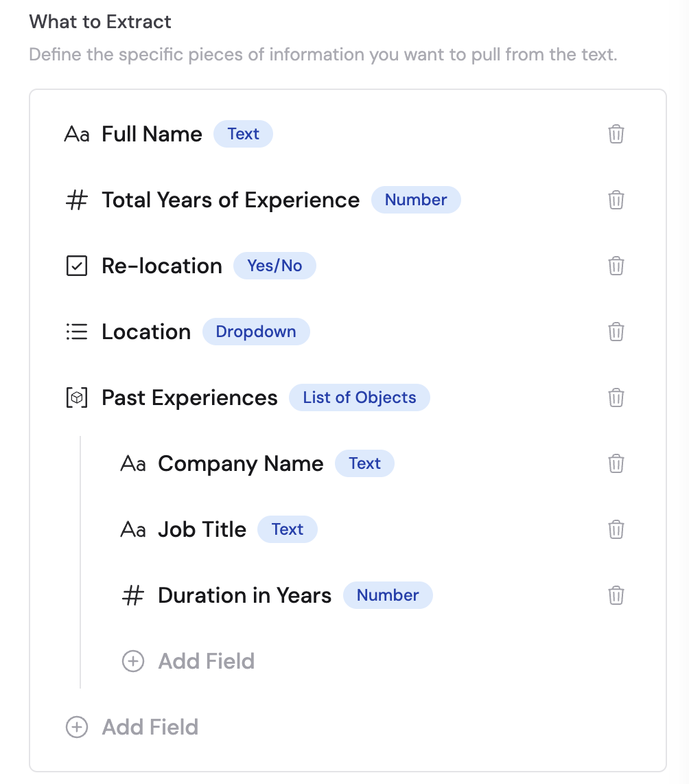The height and width of the screenshot is (784, 689).
Task: Click the plus icon on nested Add Field
Action: click(x=132, y=661)
